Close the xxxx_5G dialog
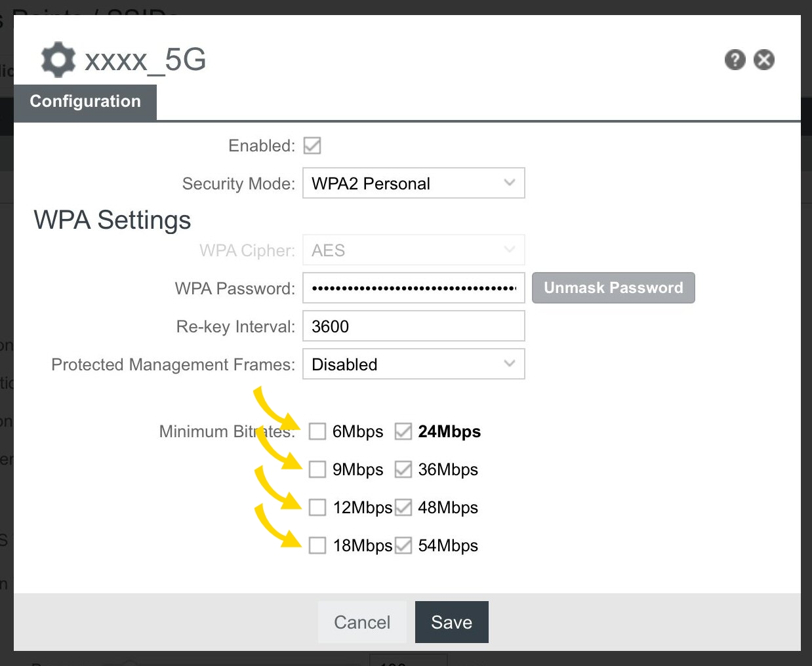This screenshot has width=812, height=666. pos(763,60)
